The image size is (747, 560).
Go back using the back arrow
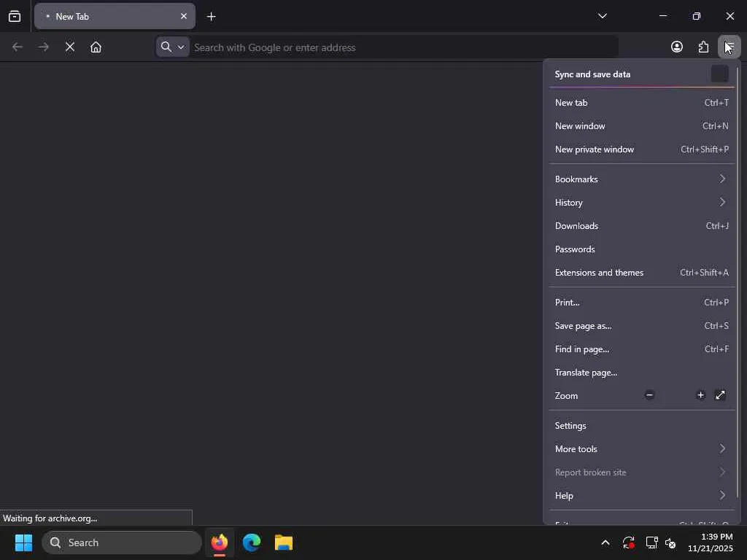(x=18, y=47)
